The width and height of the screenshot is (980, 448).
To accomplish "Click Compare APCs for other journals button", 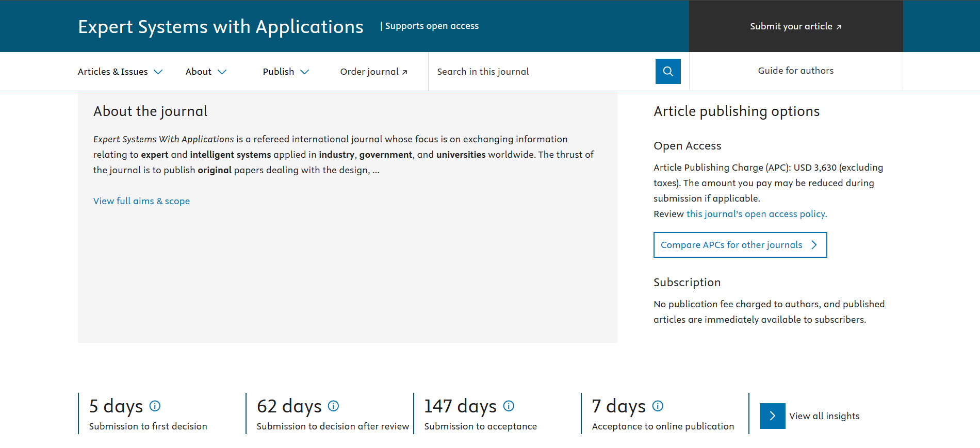I will pyautogui.click(x=740, y=245).
